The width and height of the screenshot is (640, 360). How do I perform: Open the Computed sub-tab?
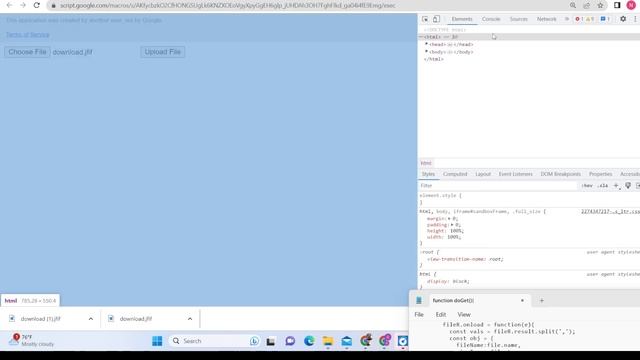point(455,174)
